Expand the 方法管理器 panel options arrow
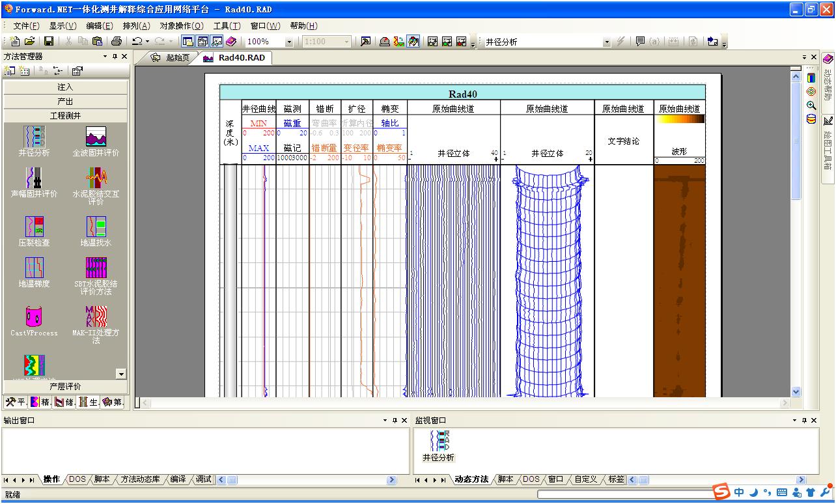Screen dimensions: 836x504 [105, 57]
